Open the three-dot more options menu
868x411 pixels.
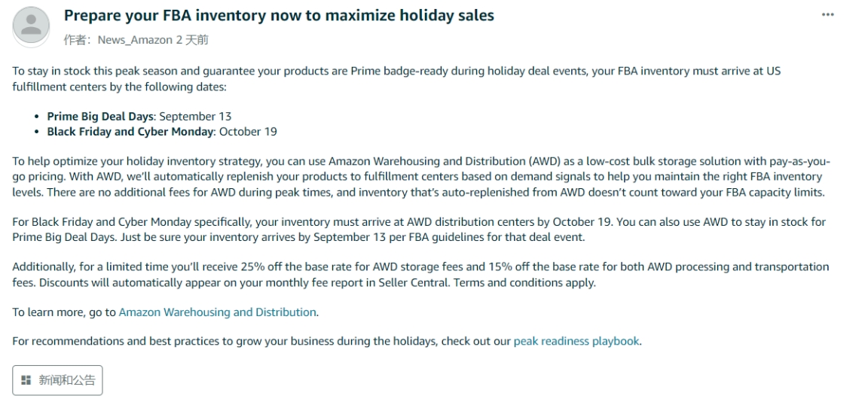(827, 15)
